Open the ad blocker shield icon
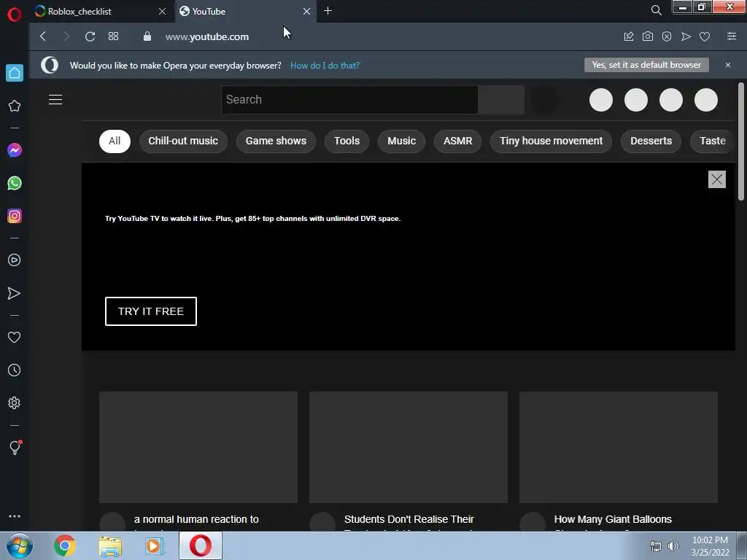747x560 pixels. pos(667,36)
